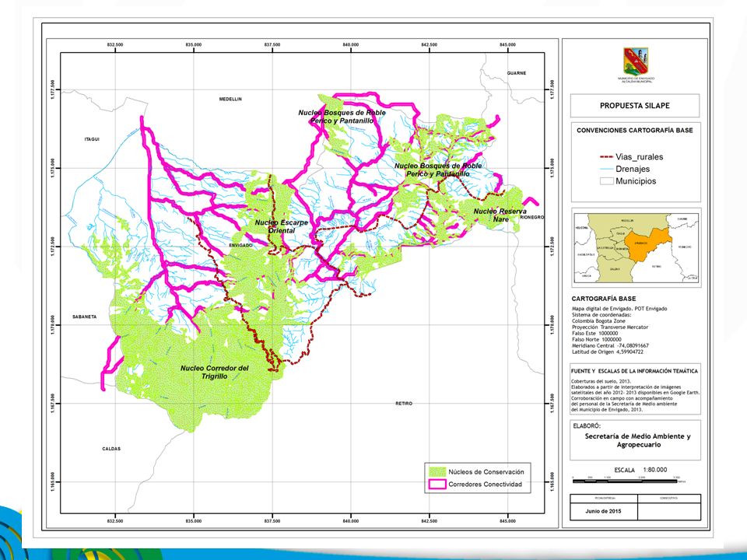The height and width of the screenshot is (560, 747).
Task: Select the 'Corredores Conectividad' legend label
Action: [x=485, y=485]
